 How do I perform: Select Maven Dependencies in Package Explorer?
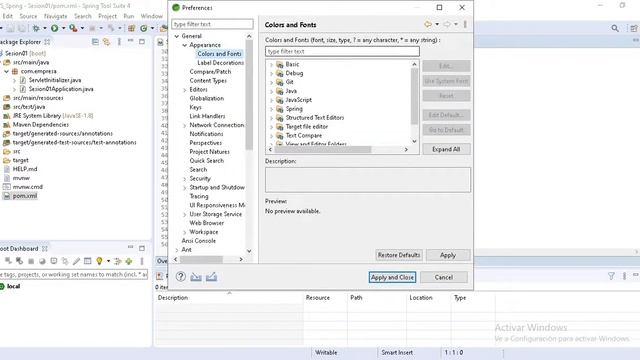coord(40,124)
